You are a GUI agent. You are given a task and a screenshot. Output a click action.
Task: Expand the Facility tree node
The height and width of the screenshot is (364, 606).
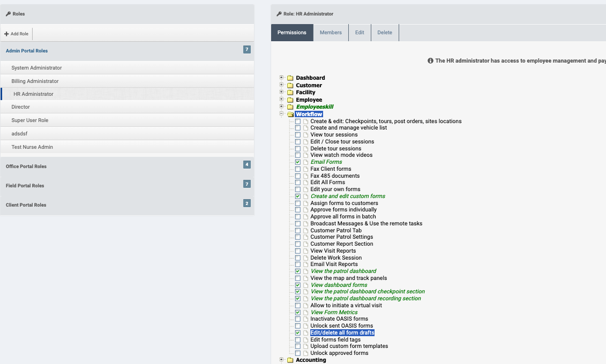pos(282,92)
